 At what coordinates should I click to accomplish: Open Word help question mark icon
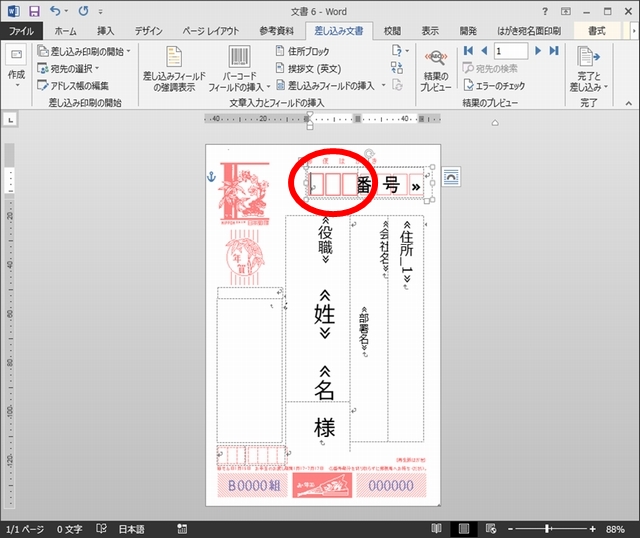pyautogui.click(x=544, y=11)
